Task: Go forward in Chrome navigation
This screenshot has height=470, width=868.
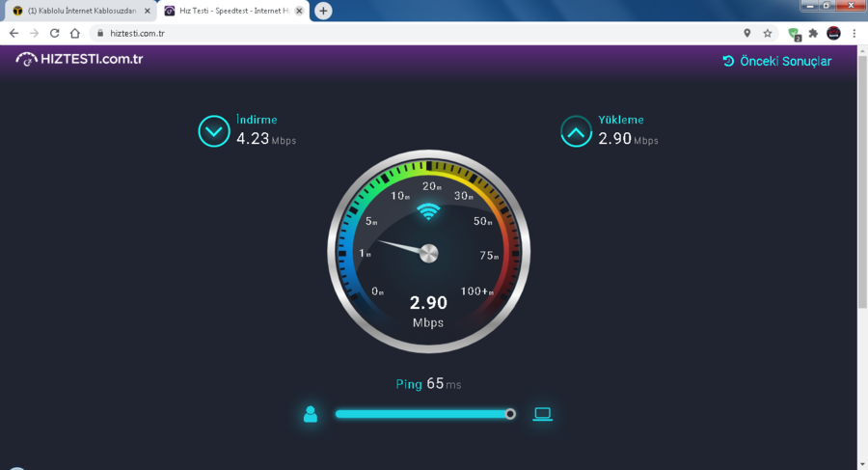Action: click(x=35, y=33)
